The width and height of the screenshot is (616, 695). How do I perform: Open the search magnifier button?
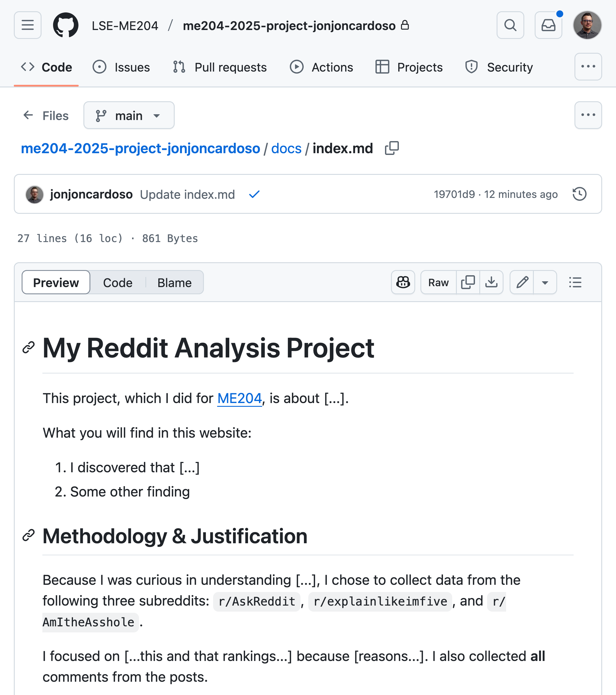coord(510,25)
